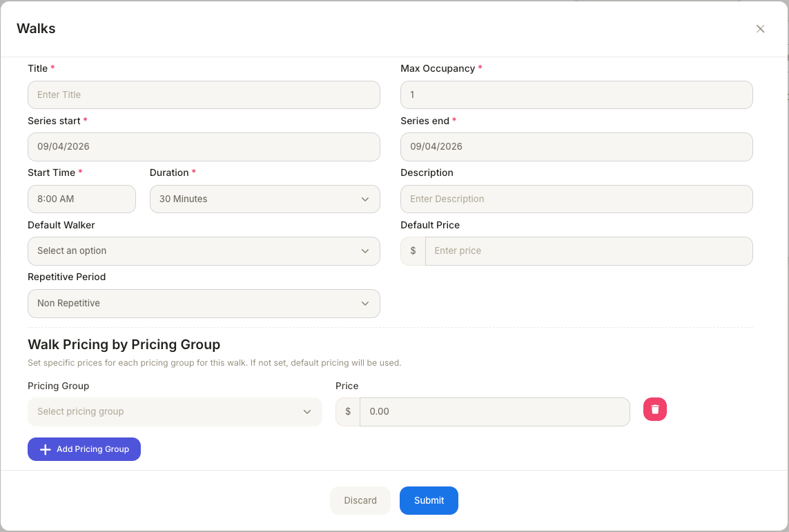Image resolution: width=789 pixels, height=532 pixels.
Task: Open the Repetitive Period dropdown
Action: (x=204, y=304)
